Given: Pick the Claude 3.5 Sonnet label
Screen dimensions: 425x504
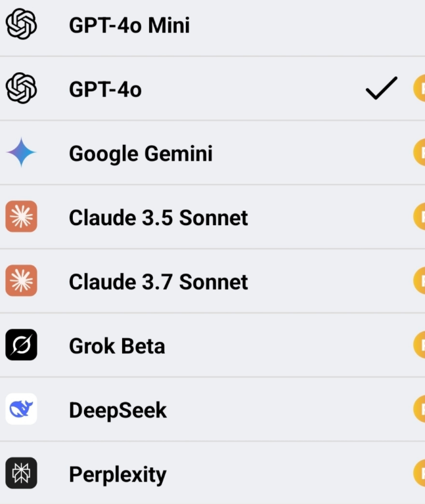Looking at the screenshot, I should coord(158,218).
